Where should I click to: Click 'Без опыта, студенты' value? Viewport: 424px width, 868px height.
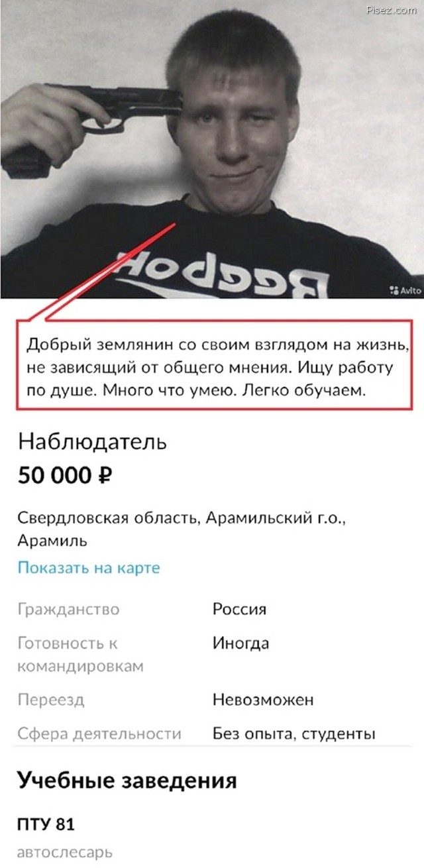click(294, 733)
